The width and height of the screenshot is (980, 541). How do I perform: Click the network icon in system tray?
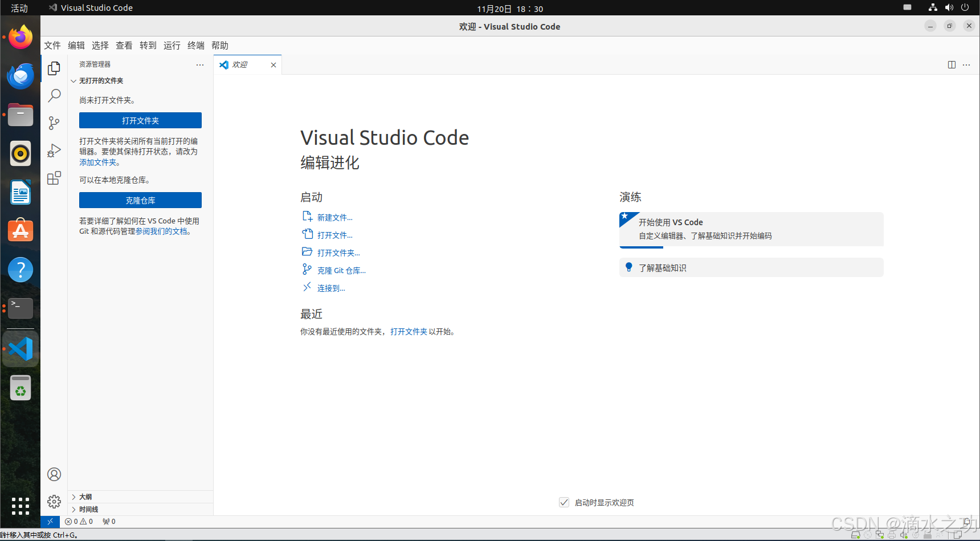(x=933, y=7)
